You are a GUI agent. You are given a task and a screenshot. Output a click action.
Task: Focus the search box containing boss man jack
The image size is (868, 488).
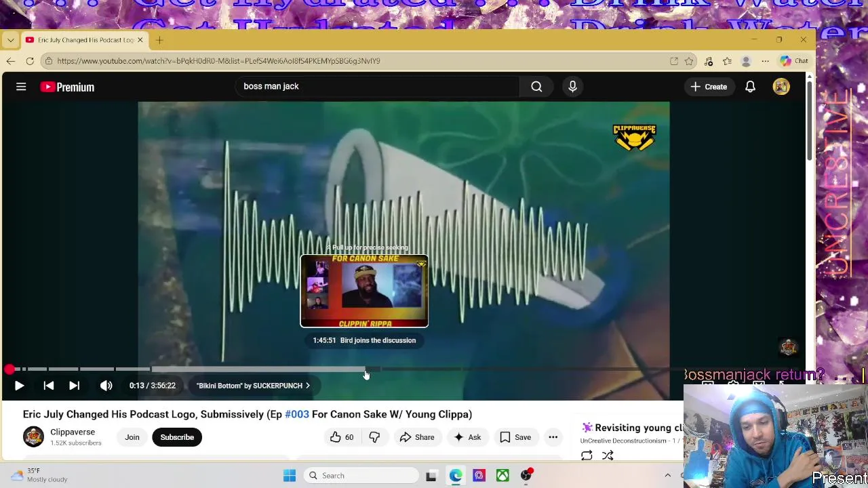tap(376, 87)
